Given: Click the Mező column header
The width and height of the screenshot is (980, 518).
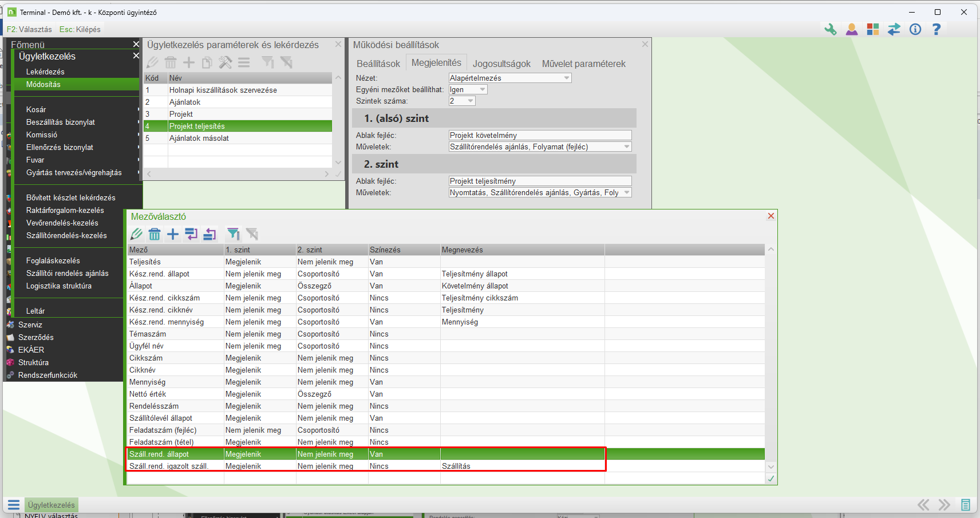Looking at the screenshot, I should point(175,250).
